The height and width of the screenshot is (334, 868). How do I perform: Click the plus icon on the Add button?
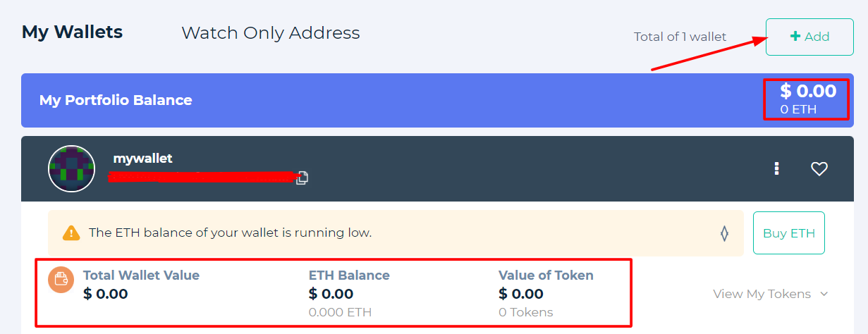[x=795, y=37]
